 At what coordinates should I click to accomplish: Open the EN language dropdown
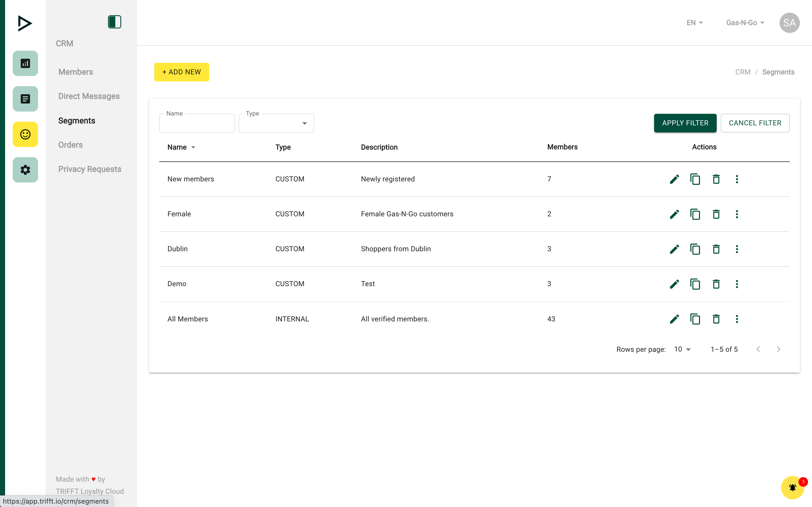(x=694, y=23)
